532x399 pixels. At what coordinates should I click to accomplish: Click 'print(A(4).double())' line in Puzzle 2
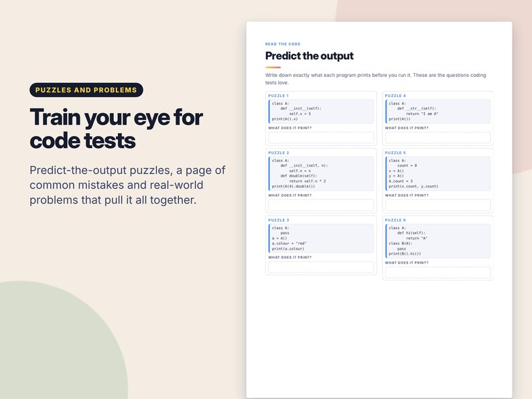click(293, 187)
